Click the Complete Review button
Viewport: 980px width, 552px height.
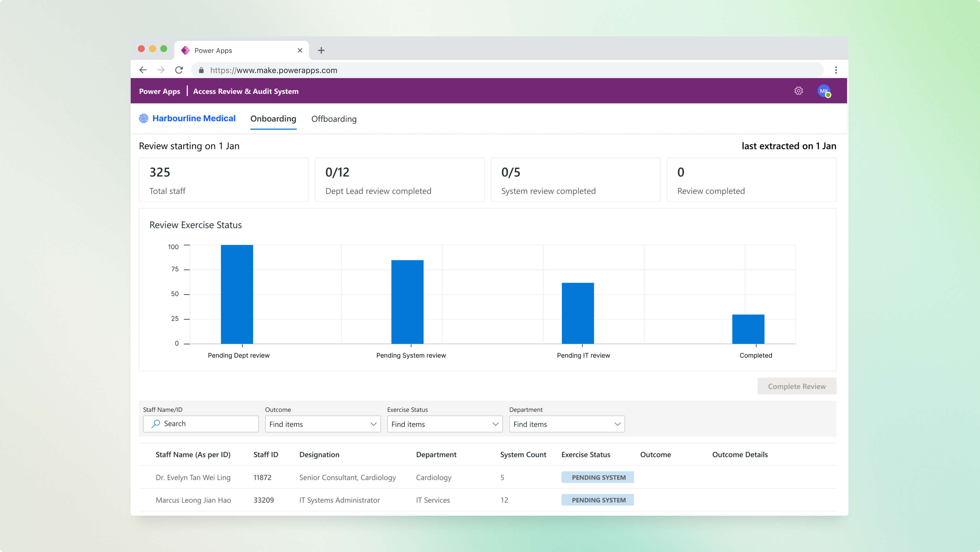[797, 386]
